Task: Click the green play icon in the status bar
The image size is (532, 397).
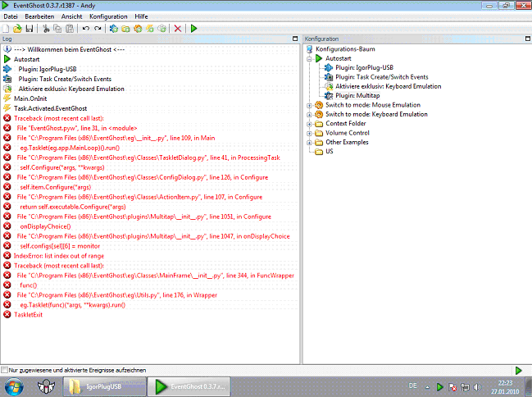Action: [x=518, y=370]
